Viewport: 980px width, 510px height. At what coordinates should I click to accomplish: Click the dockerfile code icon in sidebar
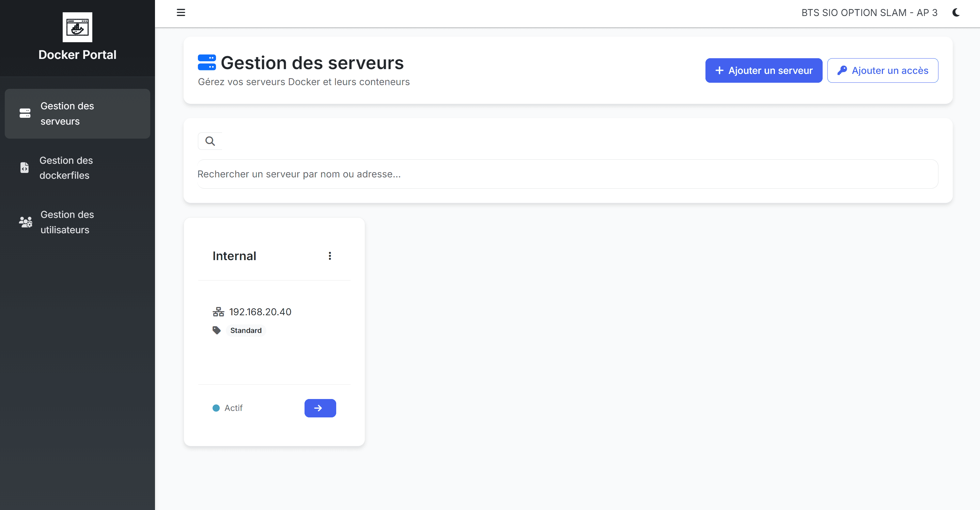[x=25, y=168]
